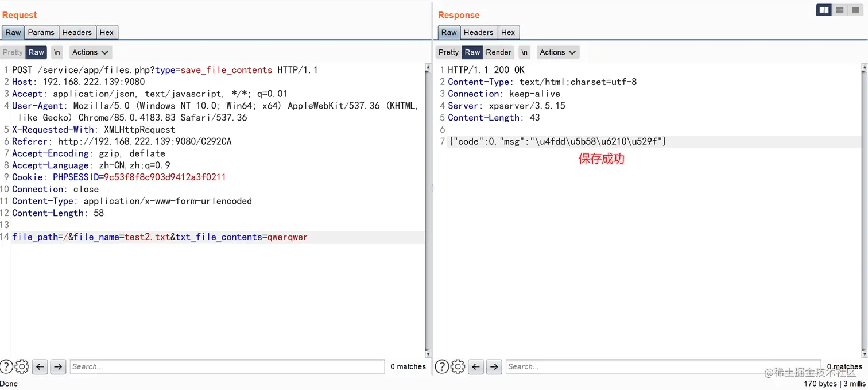The width and height of the screenshot is (868, 390).
Task: Open help icon in Response pane
Action: coord(441,366)
